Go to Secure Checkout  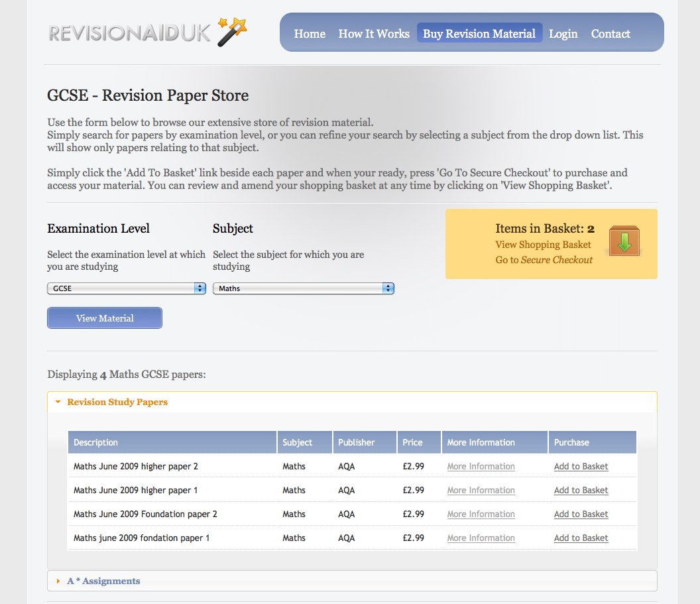click(544, 260)
